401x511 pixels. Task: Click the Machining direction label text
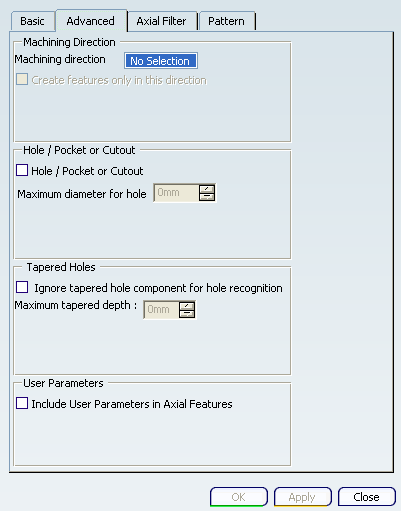[x=60, y=59]
